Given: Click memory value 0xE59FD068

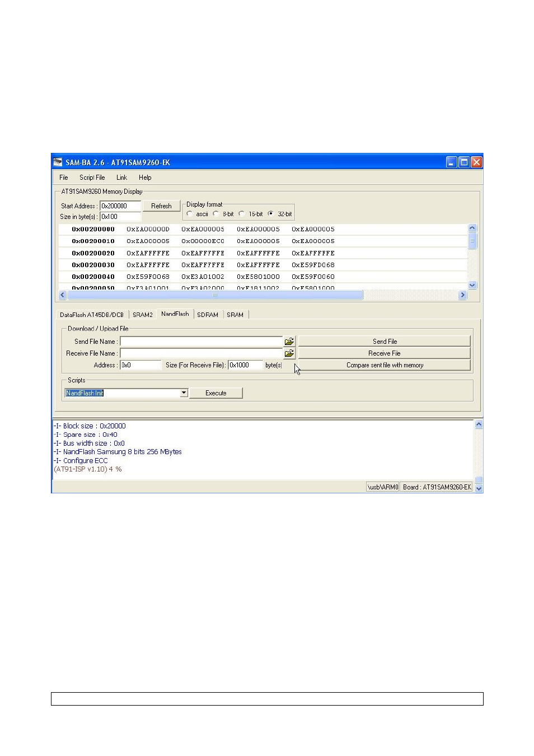Looking at the screenshot, I should [313, 265].
